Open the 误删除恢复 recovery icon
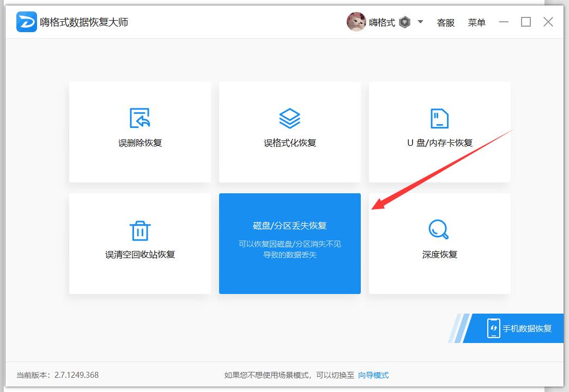This screenshot has width=569, height=392. [140, 118]
